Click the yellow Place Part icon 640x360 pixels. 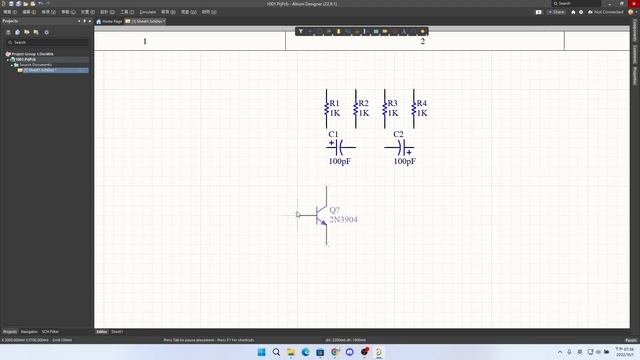338,31
